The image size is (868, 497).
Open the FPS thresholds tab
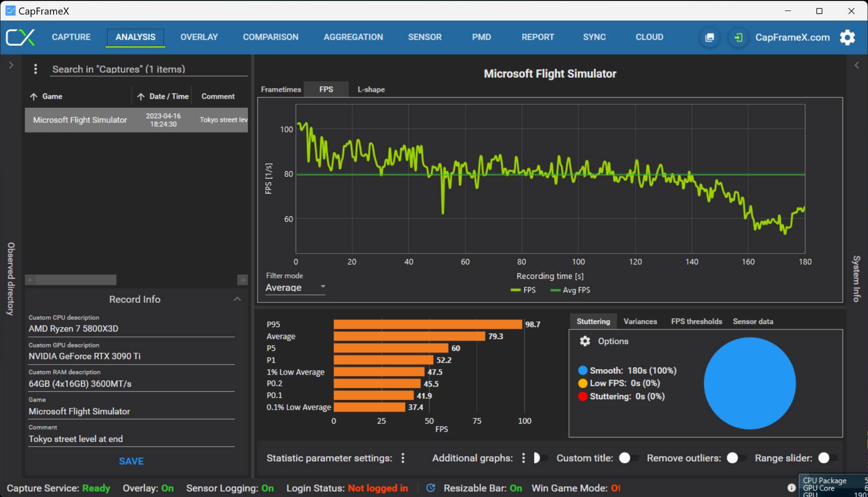[697, 321]
